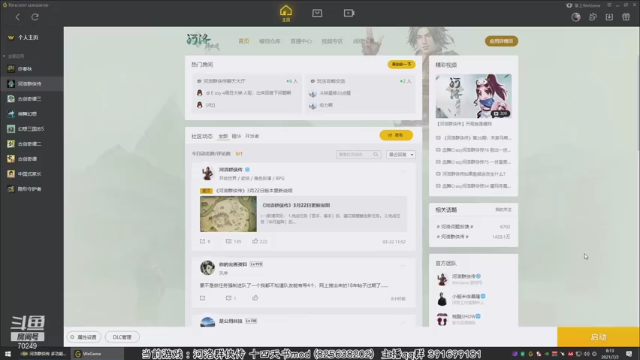Click the golden button at page top right
This screenshot has height=360, width=640.
pyautogui.click(x=501, y=41)
